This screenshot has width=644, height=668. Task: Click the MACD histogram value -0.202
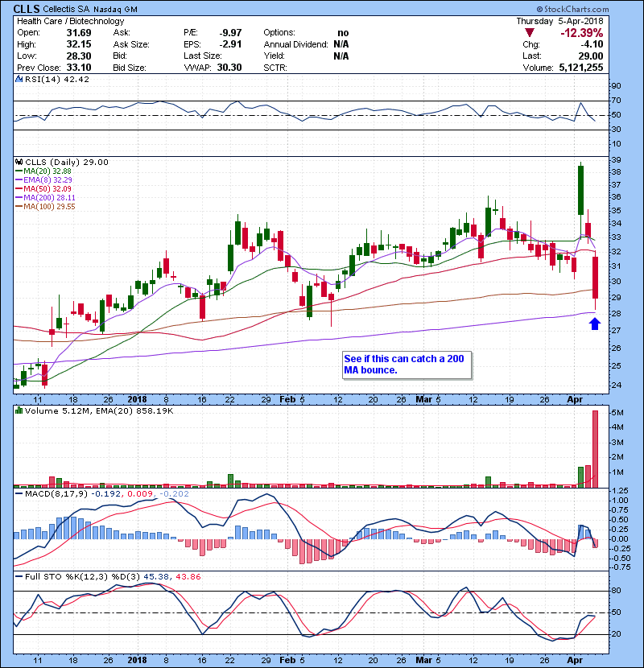176,494
